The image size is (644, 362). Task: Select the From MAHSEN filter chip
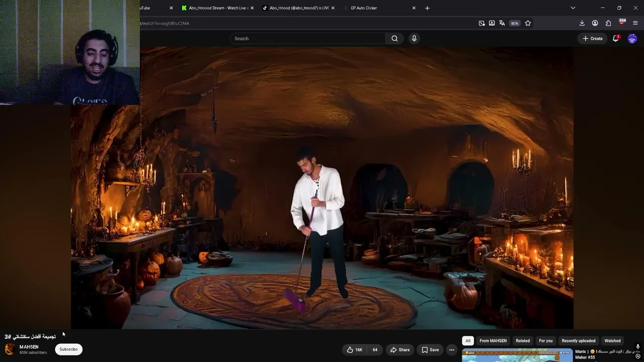[x=493, y=341]
